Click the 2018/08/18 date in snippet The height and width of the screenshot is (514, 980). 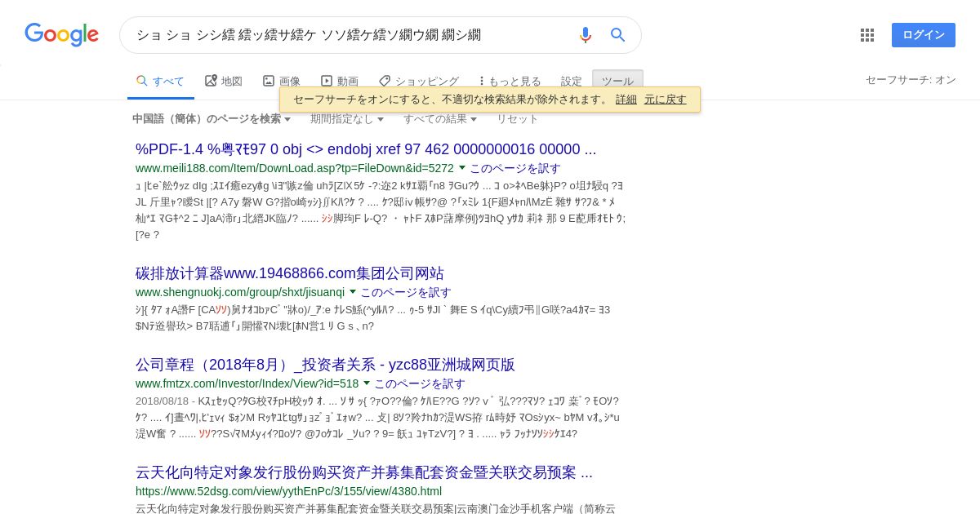[163, 401]
